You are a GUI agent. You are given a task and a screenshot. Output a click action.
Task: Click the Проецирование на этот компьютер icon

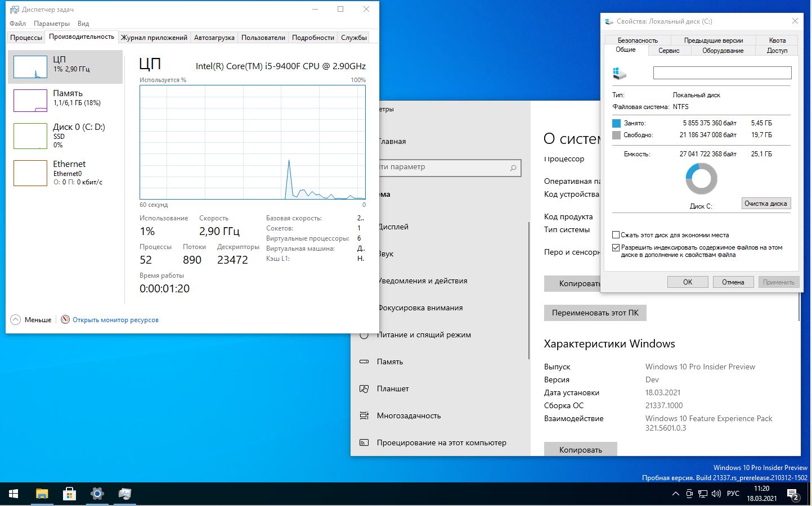364,442
